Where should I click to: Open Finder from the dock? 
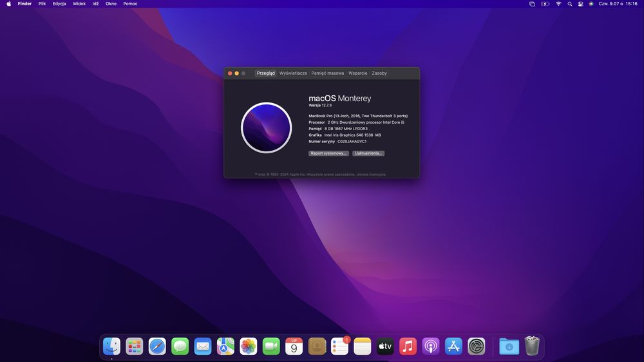pyautogui.click(x=111, y=347)
